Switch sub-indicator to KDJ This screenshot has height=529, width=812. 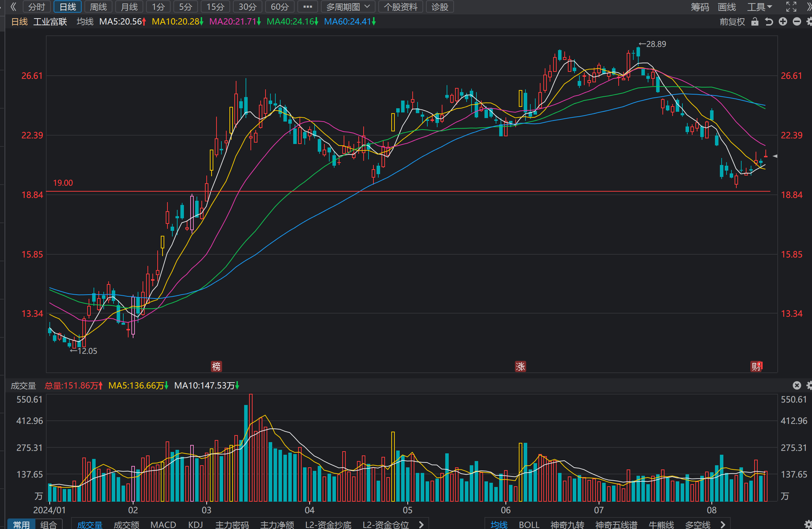(x=195, y=524)
